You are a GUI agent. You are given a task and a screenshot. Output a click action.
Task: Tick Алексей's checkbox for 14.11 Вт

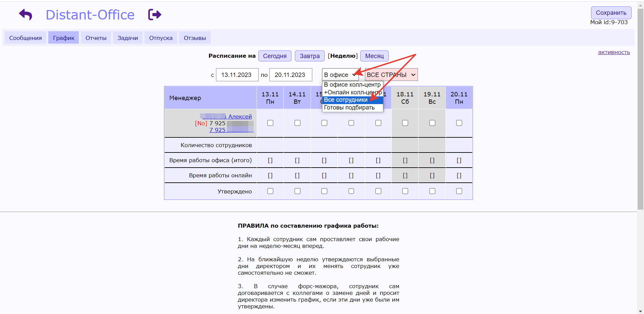coord(297,123)
